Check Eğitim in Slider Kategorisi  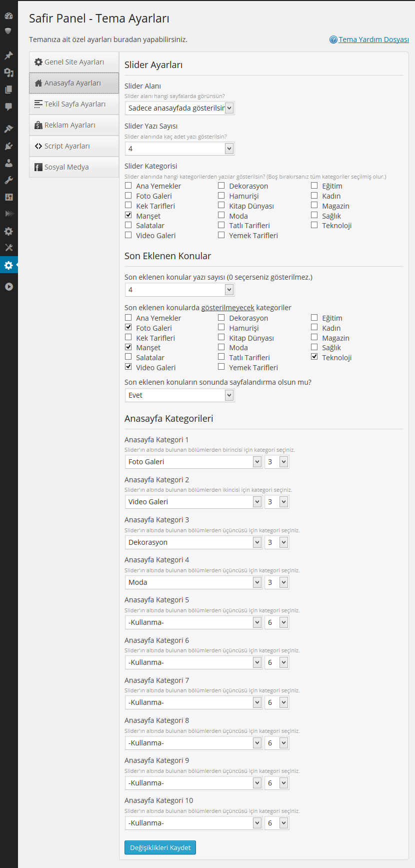314,186
